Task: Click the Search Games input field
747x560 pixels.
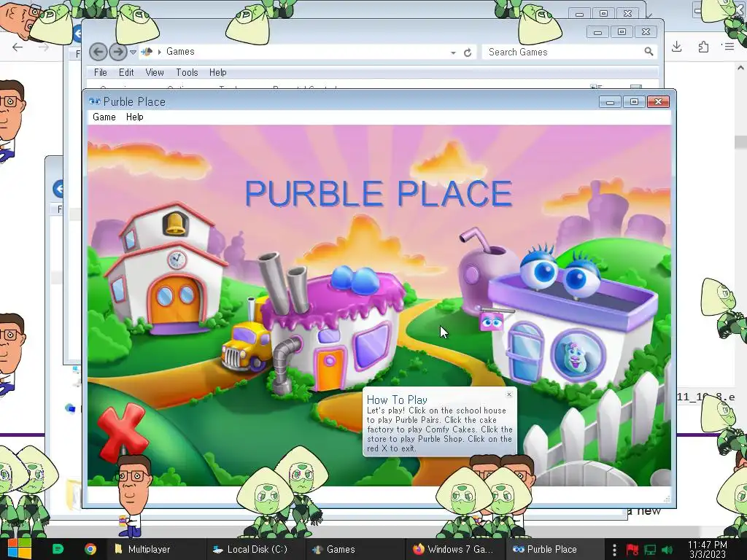Action: [564, 52]
